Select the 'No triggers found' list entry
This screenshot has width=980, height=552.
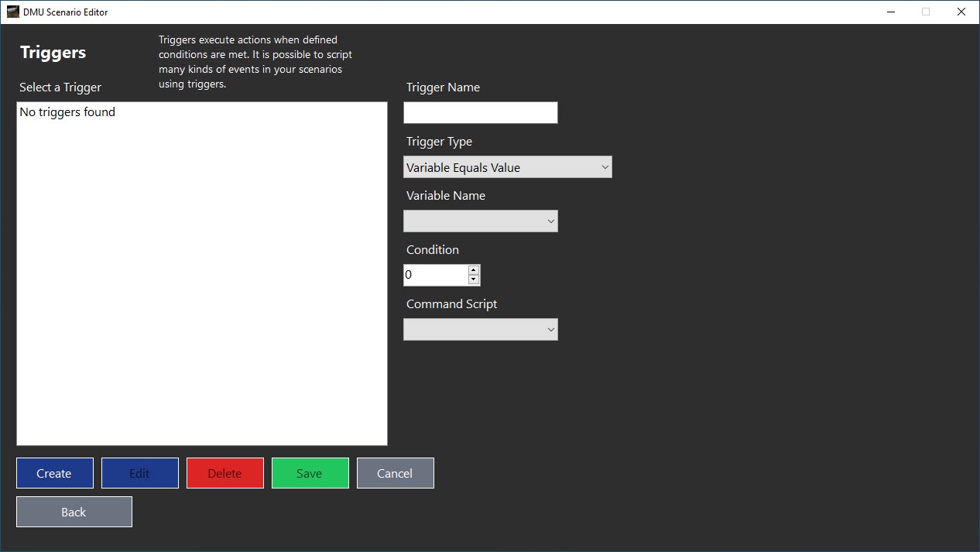pos(67,112)
